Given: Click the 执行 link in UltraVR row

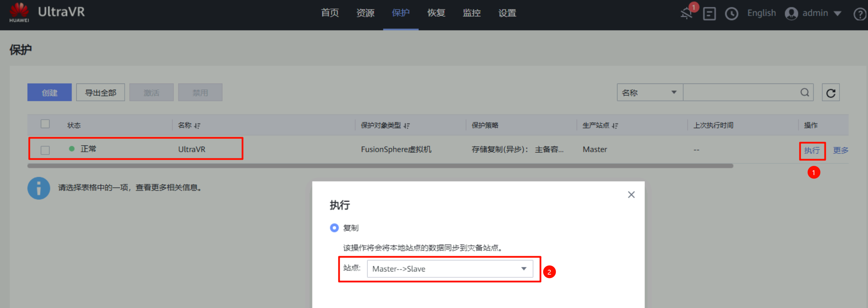Looking at the screenshot, I should click(x=812, y=150).
